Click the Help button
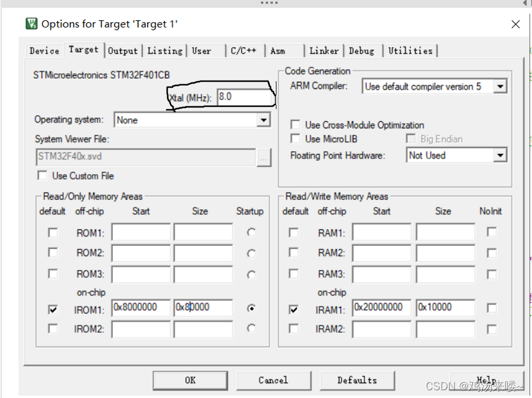 tap(486, 380)
